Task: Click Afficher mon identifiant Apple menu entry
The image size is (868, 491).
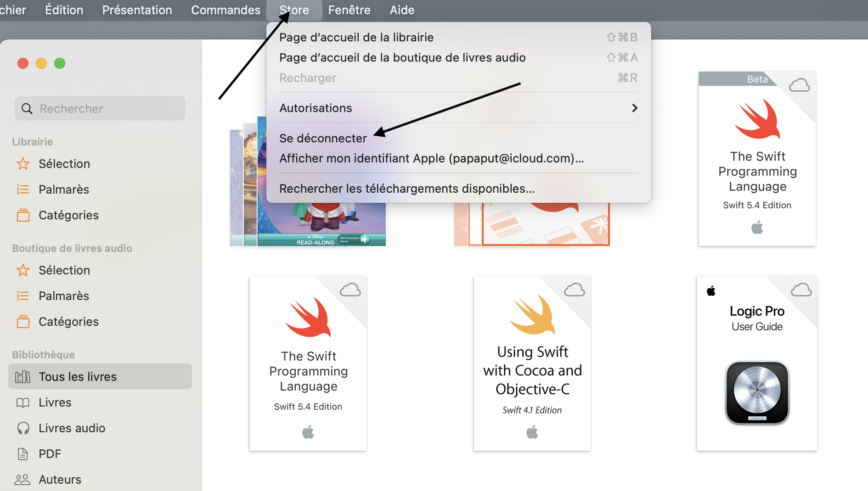Action: (431, 158)
